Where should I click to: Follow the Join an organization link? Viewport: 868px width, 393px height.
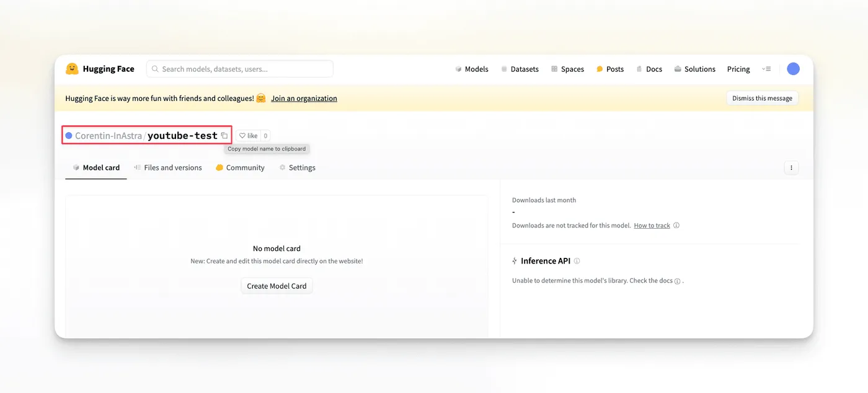pyautogui.click(x=304, y=98)
